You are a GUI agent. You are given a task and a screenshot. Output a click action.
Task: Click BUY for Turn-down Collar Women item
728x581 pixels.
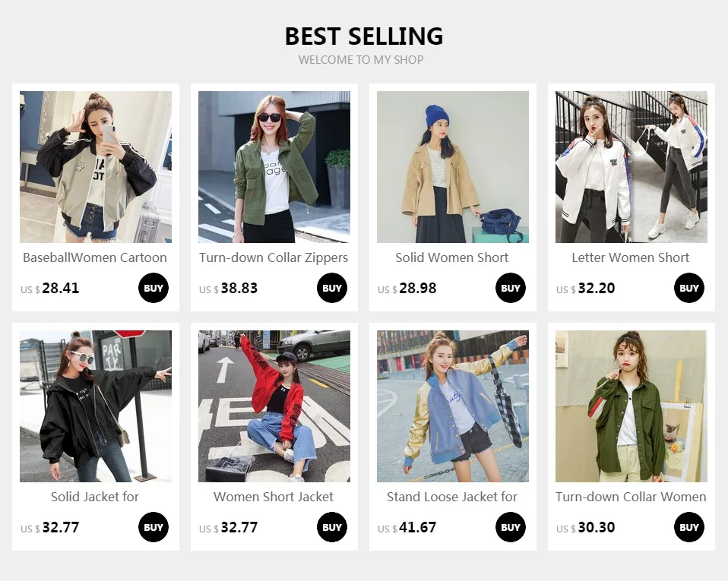689,527
